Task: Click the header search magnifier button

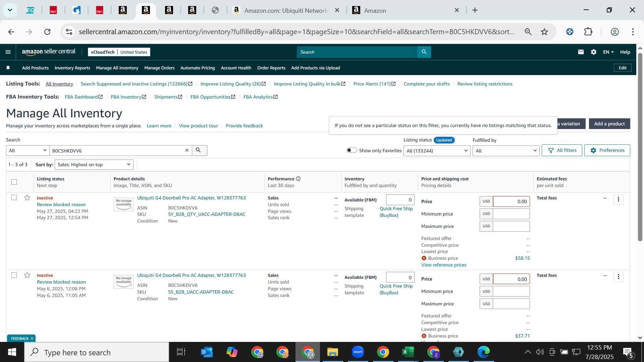Action: 424,52
